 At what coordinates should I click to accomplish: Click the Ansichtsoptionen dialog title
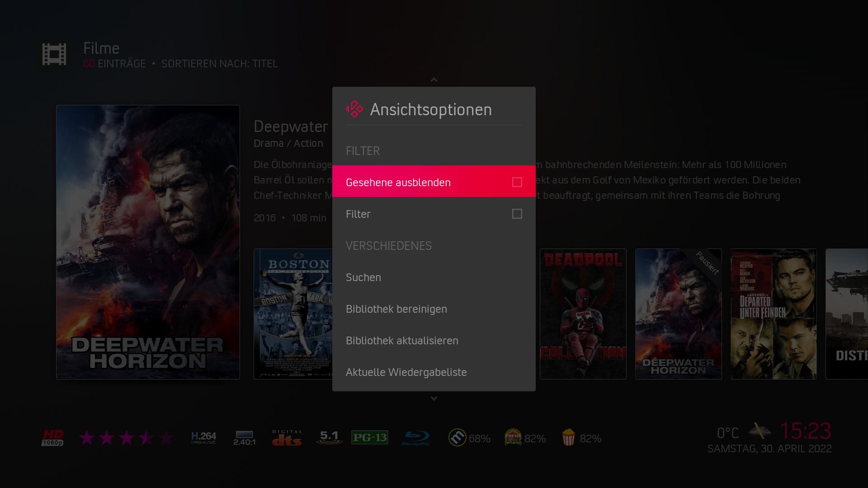431,109
